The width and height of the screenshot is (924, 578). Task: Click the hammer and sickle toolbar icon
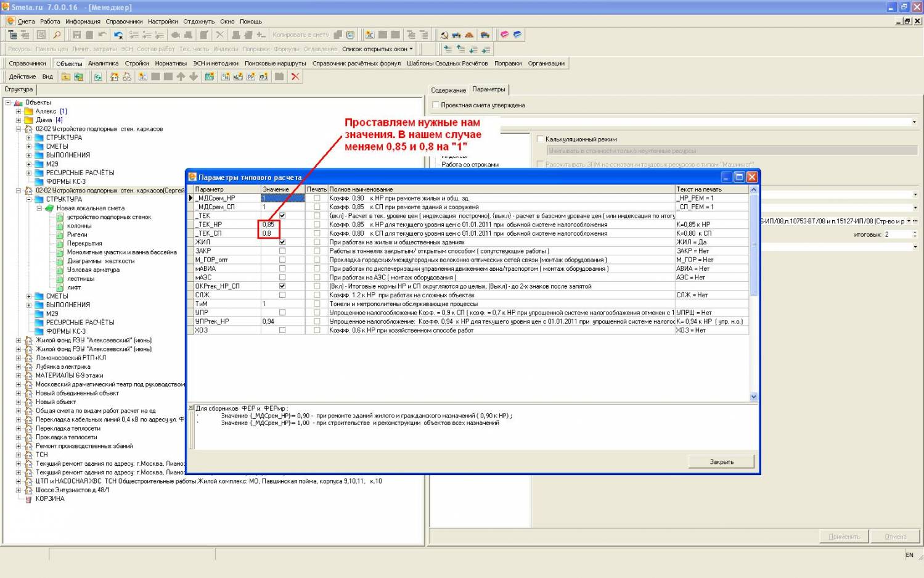444,35
